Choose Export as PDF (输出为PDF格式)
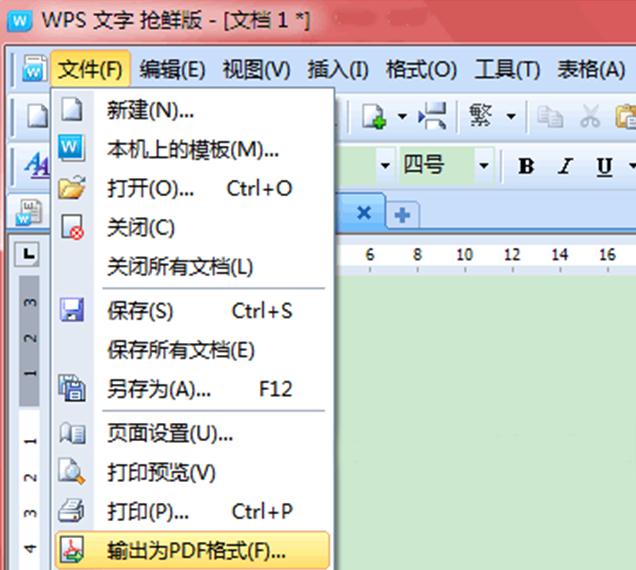The width and height of the screenshot is (636, 570). [192, 551]
